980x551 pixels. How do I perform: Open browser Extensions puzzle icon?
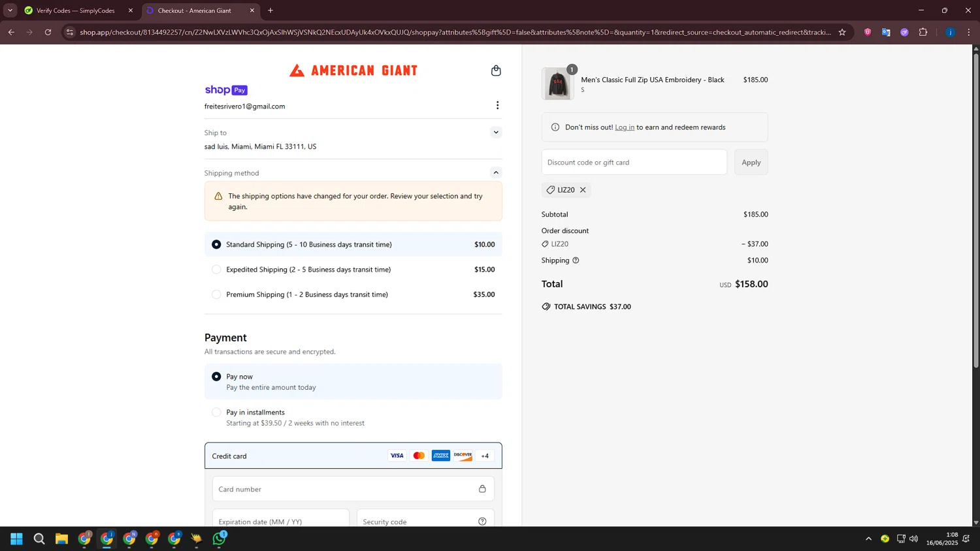pyautogui.click(x=923, y=32)
